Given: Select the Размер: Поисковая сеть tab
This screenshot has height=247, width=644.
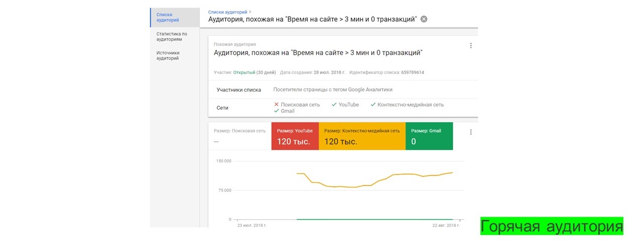Looking at the screenshot, I should [239, 136].
